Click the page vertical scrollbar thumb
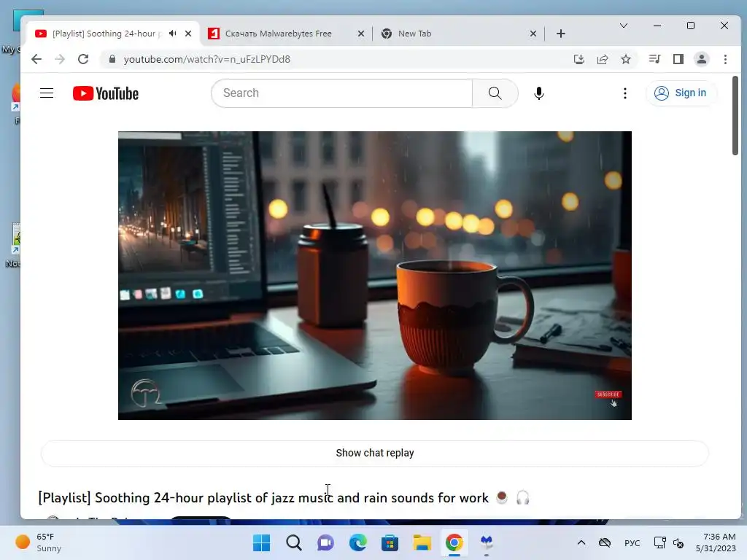This screenshot has height=560, width=747. [x=735, y=115]
